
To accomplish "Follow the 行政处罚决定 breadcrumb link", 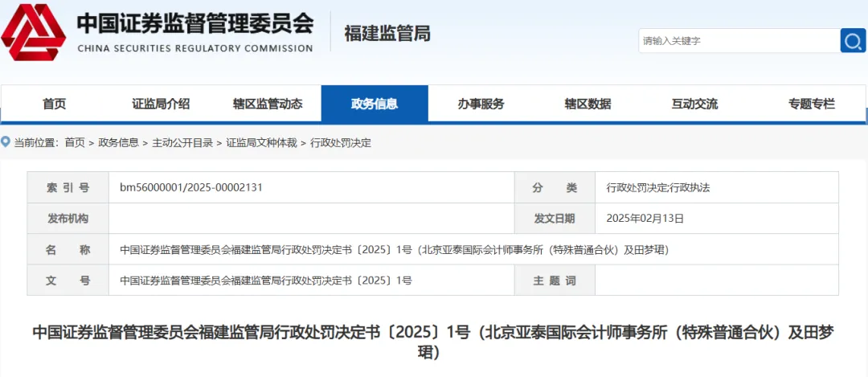I will click(341, 143).
